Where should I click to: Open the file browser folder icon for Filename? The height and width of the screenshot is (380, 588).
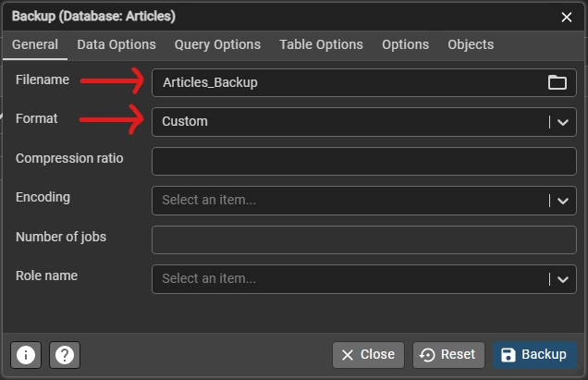point(557,82)
